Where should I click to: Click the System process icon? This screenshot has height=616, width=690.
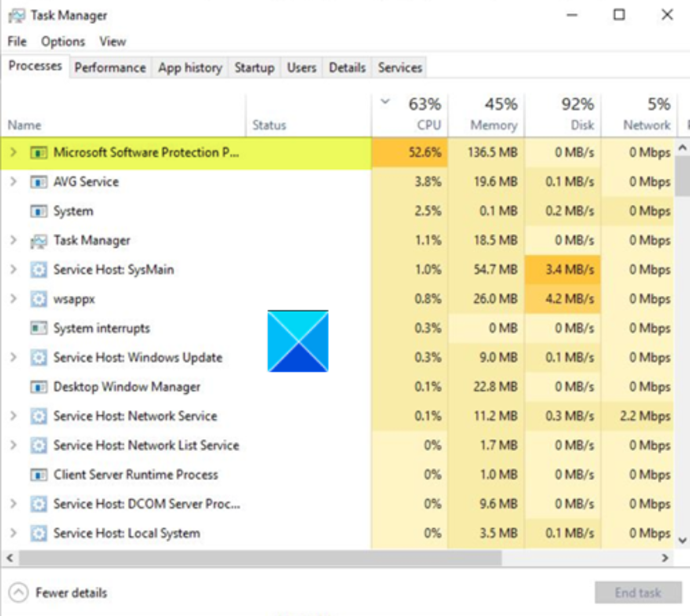[39, 211]
